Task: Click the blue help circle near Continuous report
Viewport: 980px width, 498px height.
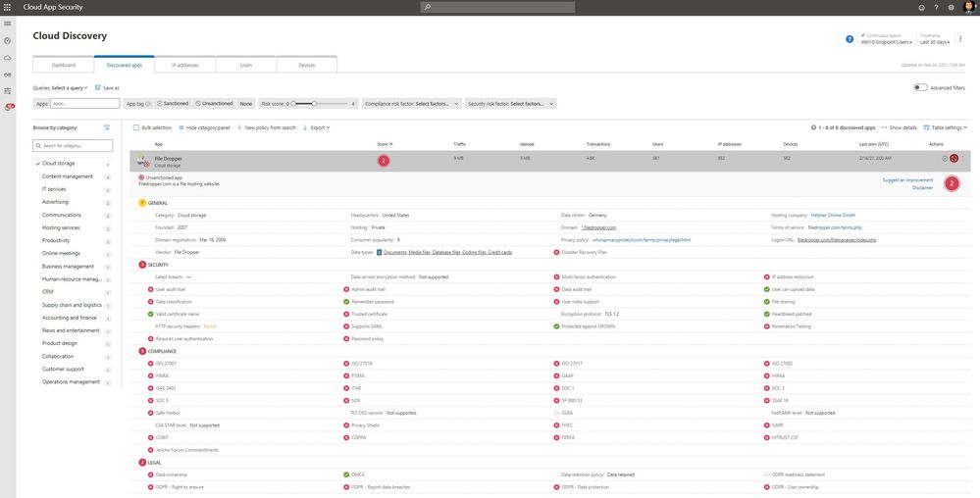Action: click(x=850, y=39)
